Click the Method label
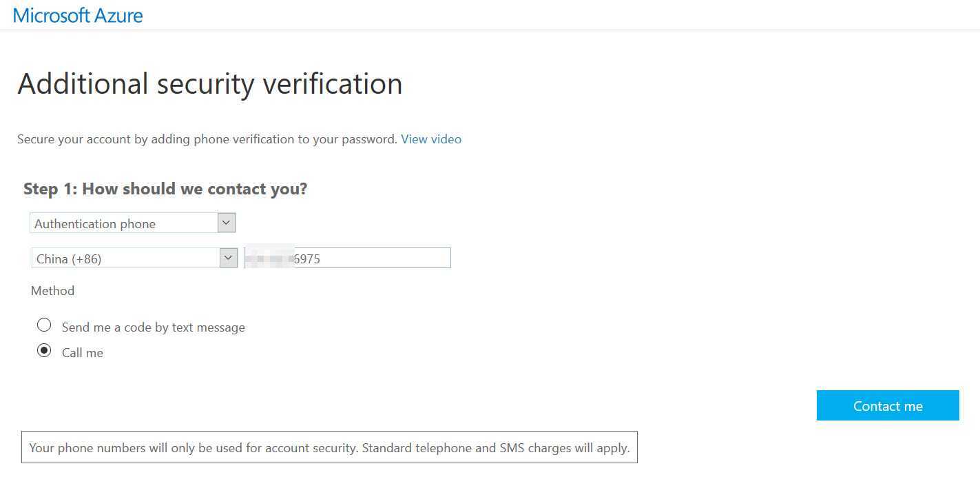The width and height of the screenshot is (980, 486). pos(52,291)
